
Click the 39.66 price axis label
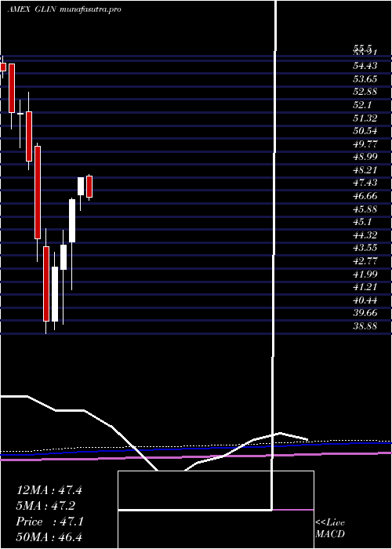click(x=365, y=313)
